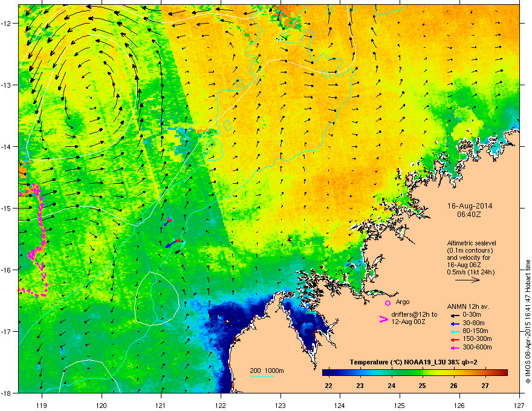Click the dark red end of temperature colorbar
Image resolution: width=532 pixels, height=411 pixels.
pos(504,373)
